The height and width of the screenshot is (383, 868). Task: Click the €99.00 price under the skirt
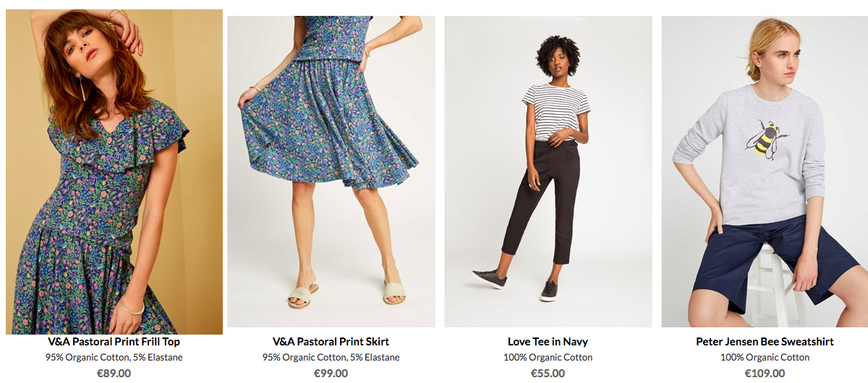click(x=331, y=374)
